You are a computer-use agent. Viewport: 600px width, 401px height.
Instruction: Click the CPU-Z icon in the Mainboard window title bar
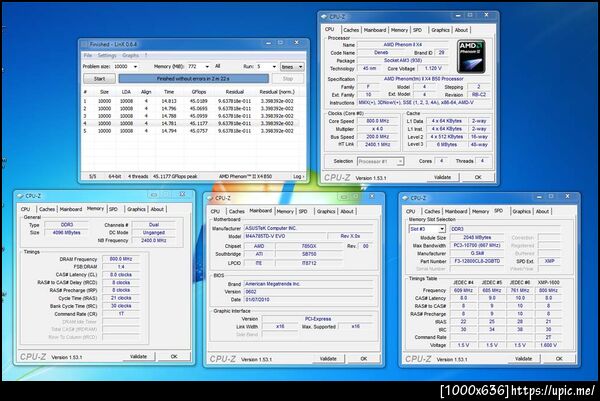pos(210,198)
